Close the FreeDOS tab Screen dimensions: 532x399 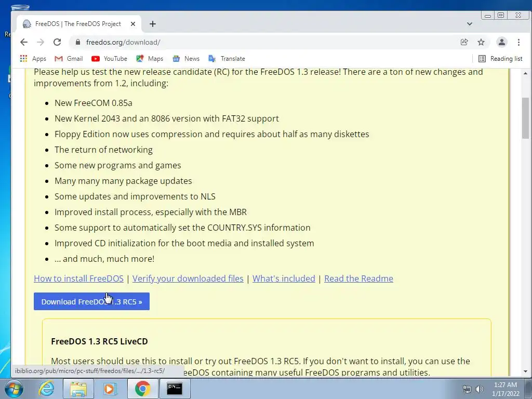pyautogui.click(x=133, y=24)
